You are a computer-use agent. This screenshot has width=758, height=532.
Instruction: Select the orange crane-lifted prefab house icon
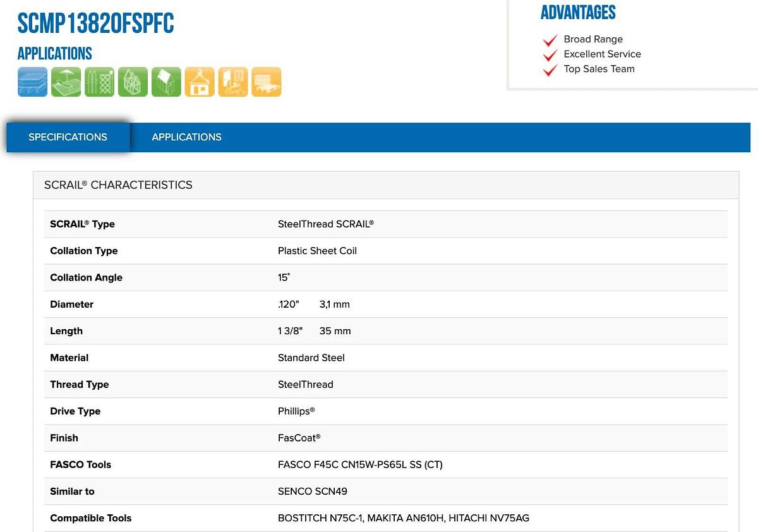pos(200,82)
